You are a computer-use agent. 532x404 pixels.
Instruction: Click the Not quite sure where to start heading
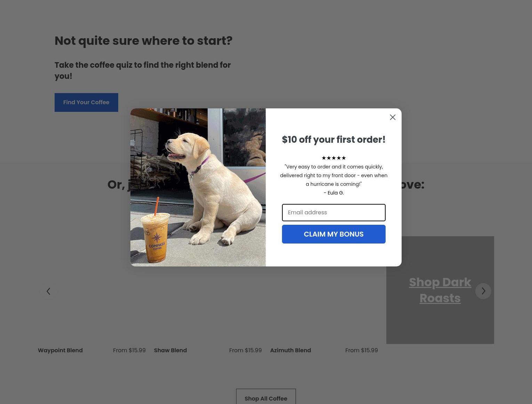tap(144, 41)
